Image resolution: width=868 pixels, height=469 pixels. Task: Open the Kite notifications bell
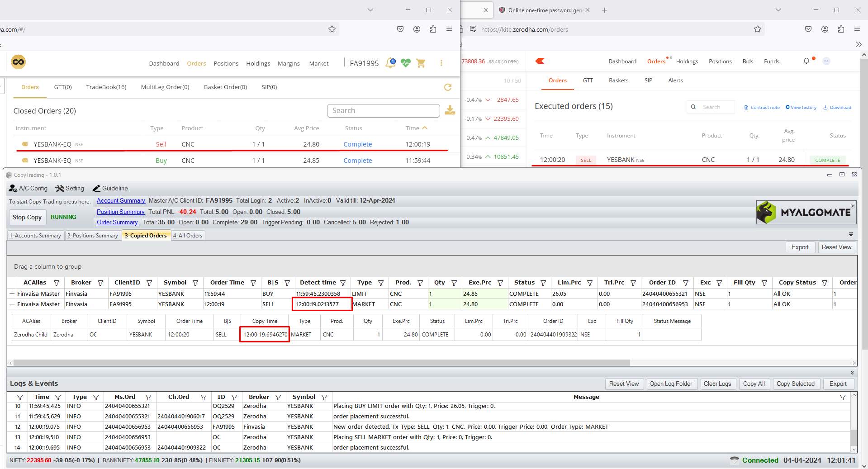[x=806, y=61]
